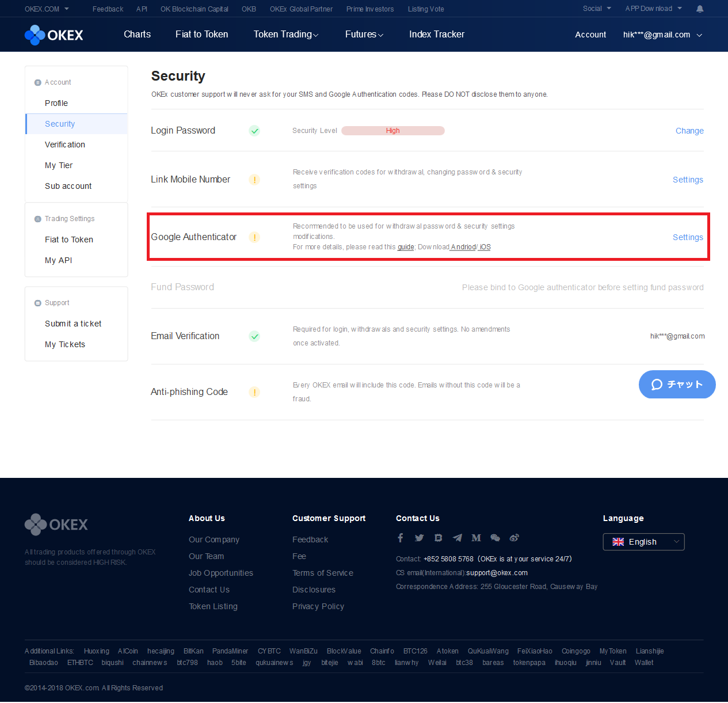Image resolution: width=728 pixels, height=703 pixels.
Task: Click the green check beside Login Password
Action: click(254, 131)
